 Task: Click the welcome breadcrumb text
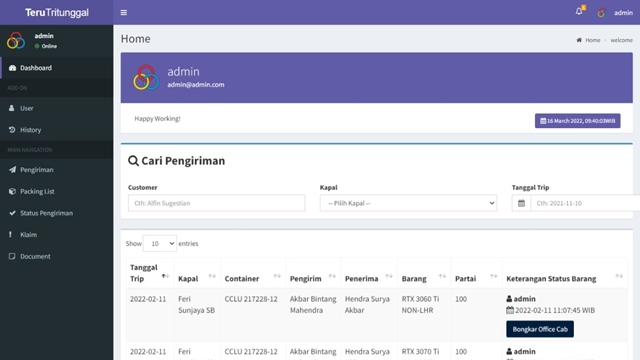click(621, 40)
